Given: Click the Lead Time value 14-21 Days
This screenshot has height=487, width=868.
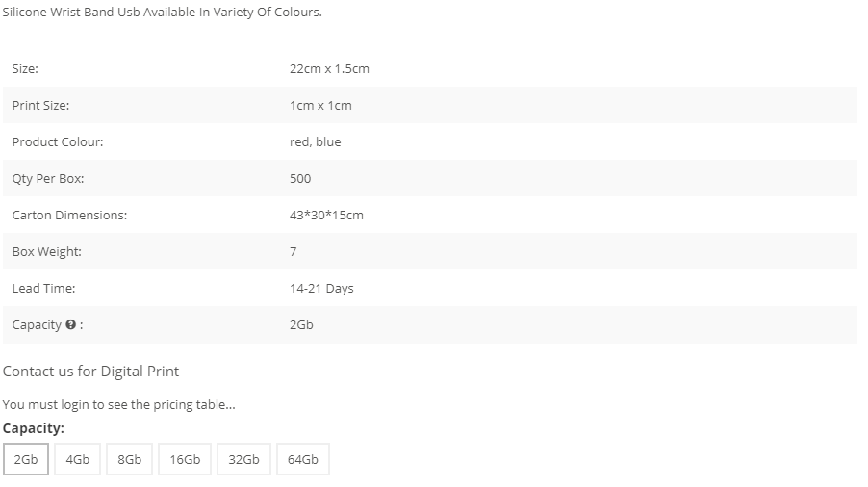Looking at the screenshot, I should coord(321,289).
